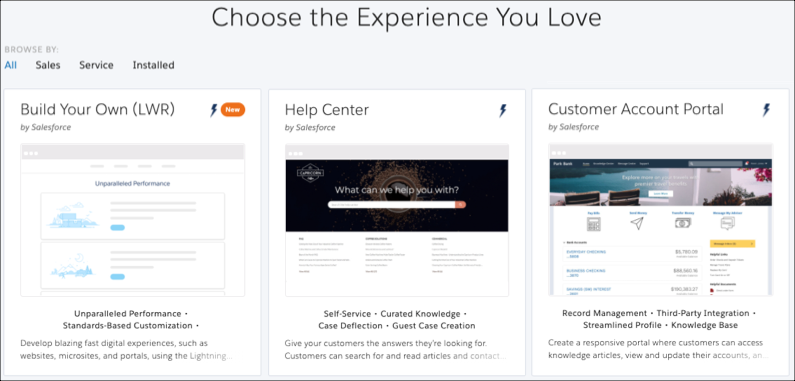Click 'Standards-Based Customization' feature text
795x381 pixels.
(128, 326)
